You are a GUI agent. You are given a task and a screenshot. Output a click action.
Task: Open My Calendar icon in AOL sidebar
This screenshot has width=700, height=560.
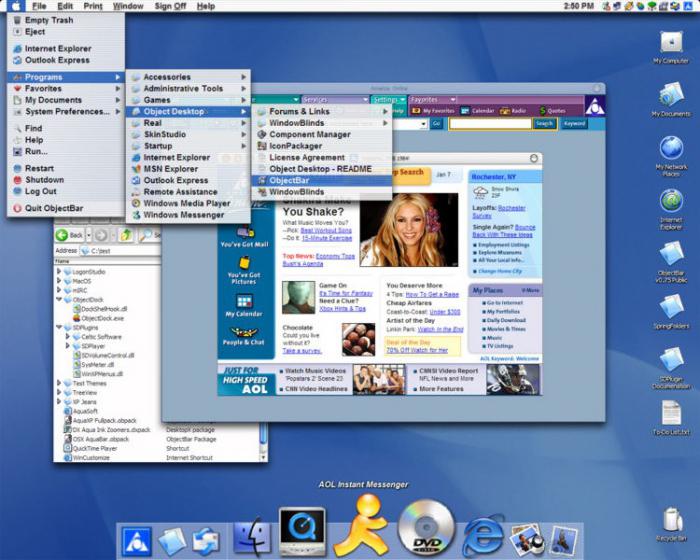pyautogui.click(x=244, y=305)
